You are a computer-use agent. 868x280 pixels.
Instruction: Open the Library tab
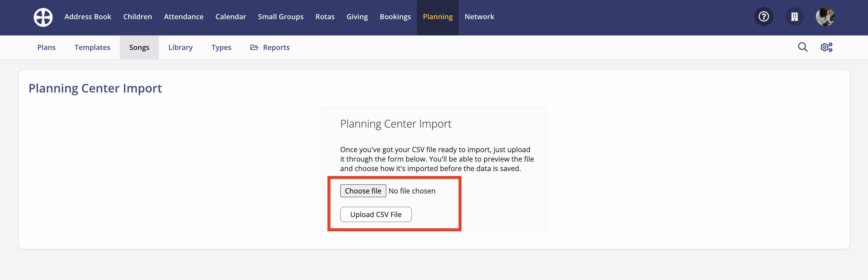point(180,48)
